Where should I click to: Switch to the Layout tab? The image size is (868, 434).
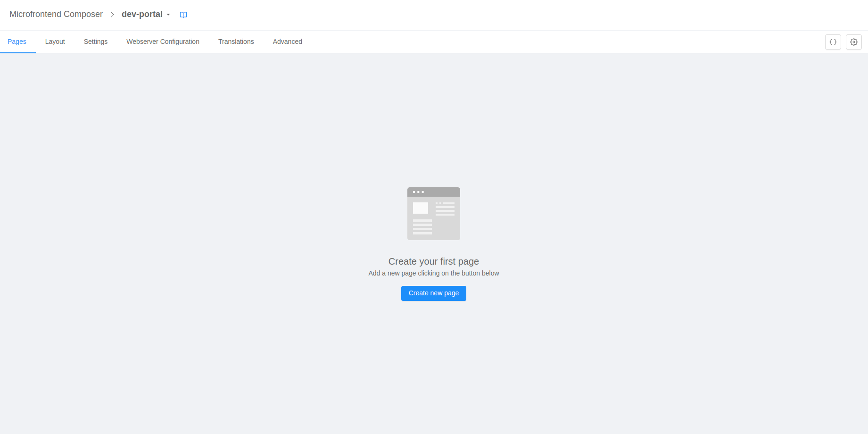55,42
